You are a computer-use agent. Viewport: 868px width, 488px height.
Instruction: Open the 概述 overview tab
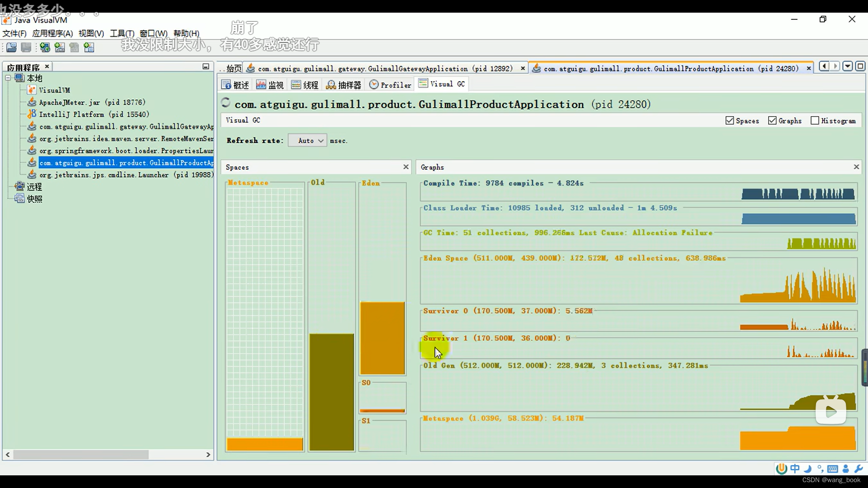236,85
